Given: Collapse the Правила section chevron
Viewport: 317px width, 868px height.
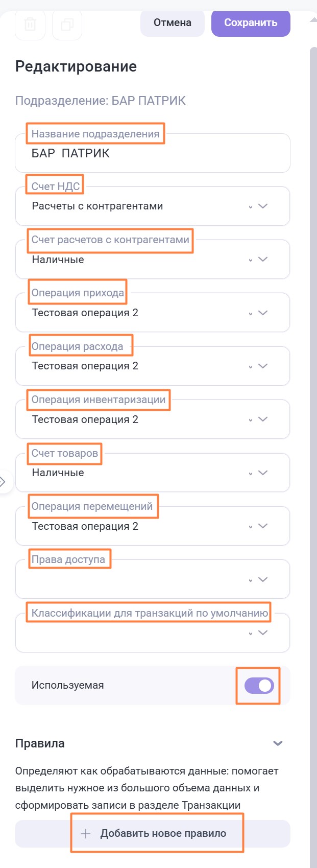Looking at the screenshot, I should tap(278, 743).
